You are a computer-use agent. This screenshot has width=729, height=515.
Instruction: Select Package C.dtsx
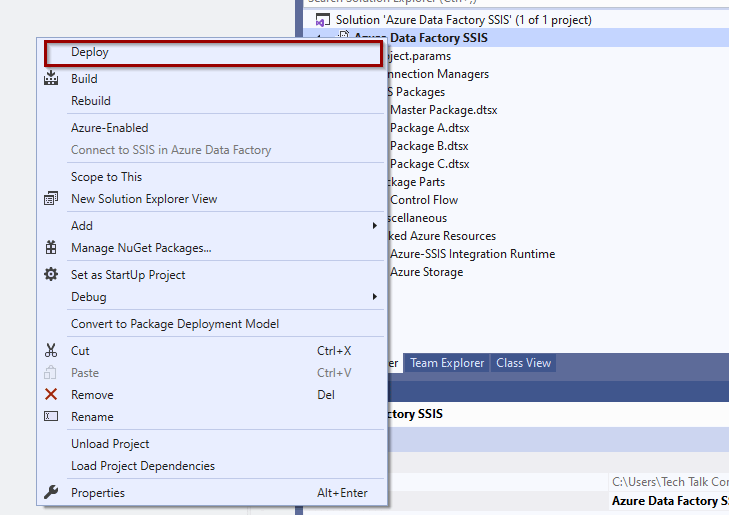(x=430, y=164)
